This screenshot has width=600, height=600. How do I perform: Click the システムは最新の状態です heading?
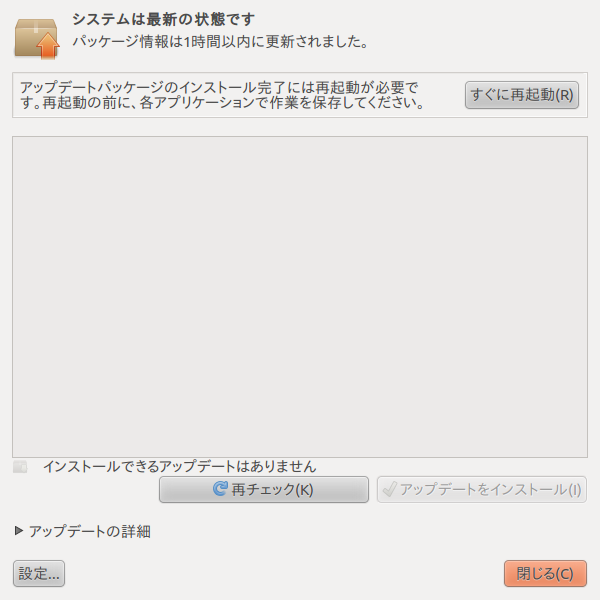click(163, 19)
